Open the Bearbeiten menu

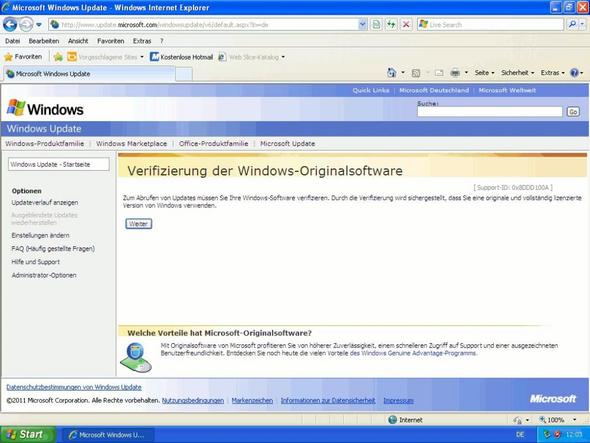tap(44, 41)
